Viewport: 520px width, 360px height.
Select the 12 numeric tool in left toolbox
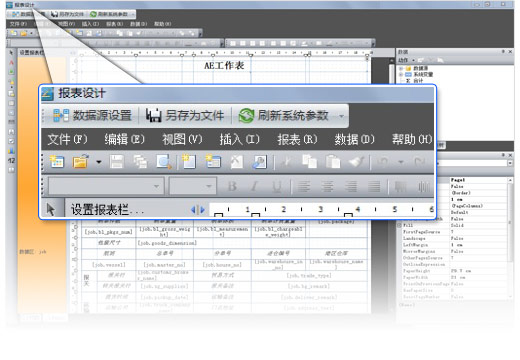pyautogui.click(x=11, y=160)
